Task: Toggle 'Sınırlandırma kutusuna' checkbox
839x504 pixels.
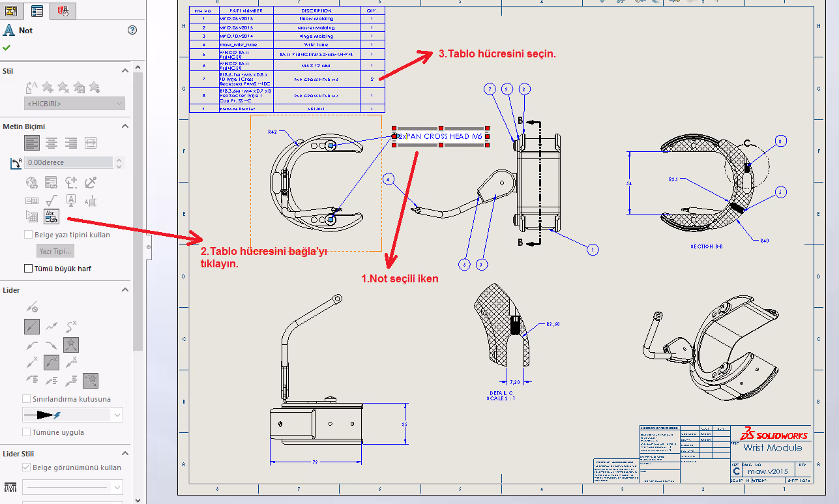Action: (x=27, y=399)
